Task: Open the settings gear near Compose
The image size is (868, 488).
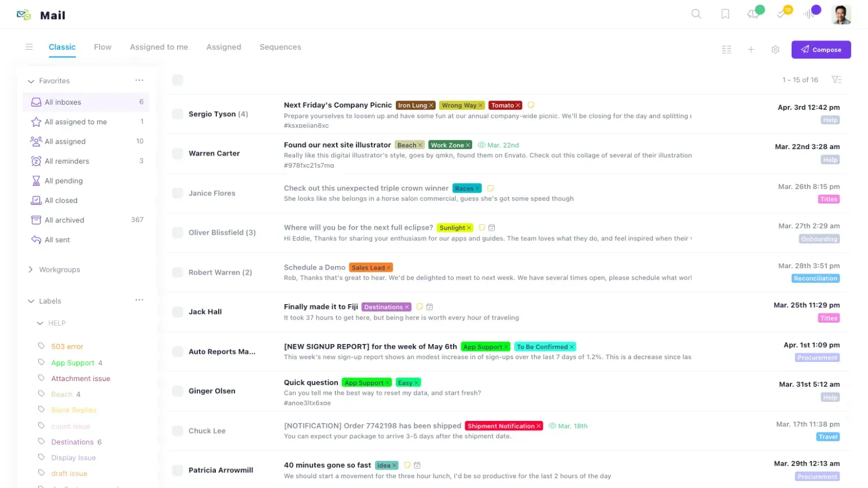Action: 775,50
